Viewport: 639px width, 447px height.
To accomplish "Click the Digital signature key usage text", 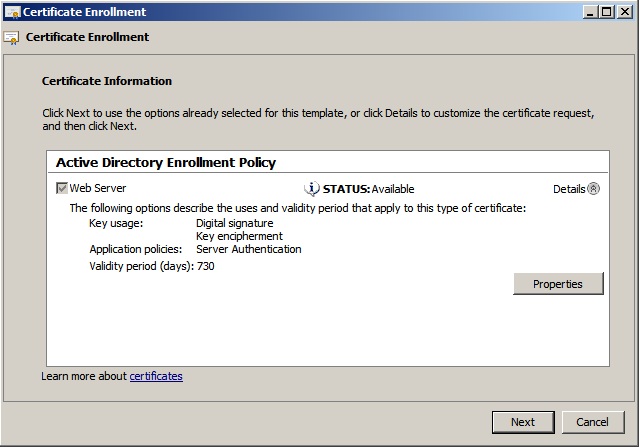I will 234,223.
